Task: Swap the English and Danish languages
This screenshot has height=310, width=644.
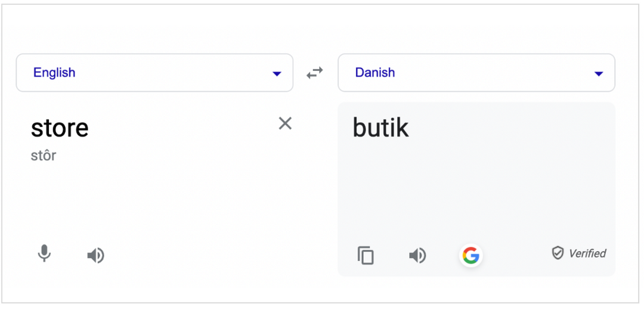Action: coord(315,73)
